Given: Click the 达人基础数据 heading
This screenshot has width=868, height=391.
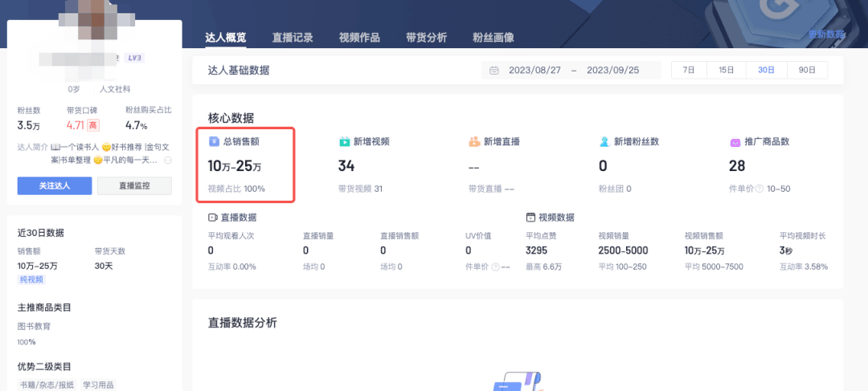Looking at the screenshot, I should coord(240,70).
